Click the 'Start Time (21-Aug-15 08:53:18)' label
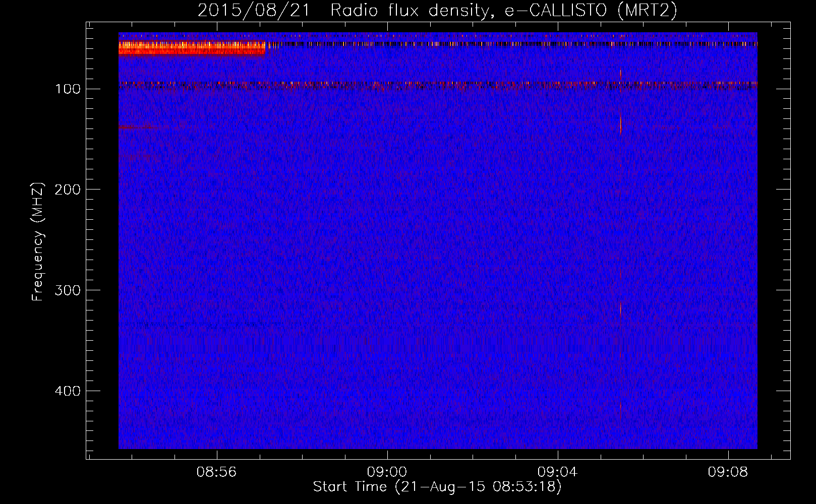 437,487
